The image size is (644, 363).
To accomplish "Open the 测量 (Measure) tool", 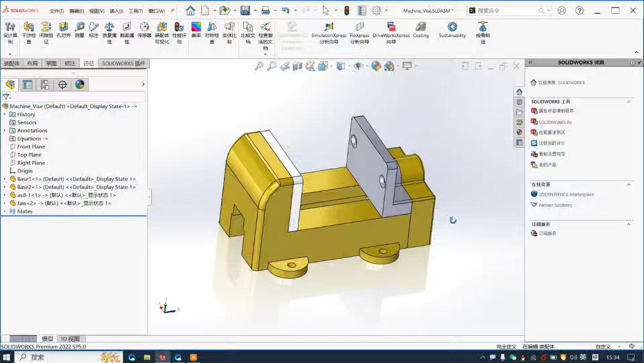I will [x=78, y=31].
